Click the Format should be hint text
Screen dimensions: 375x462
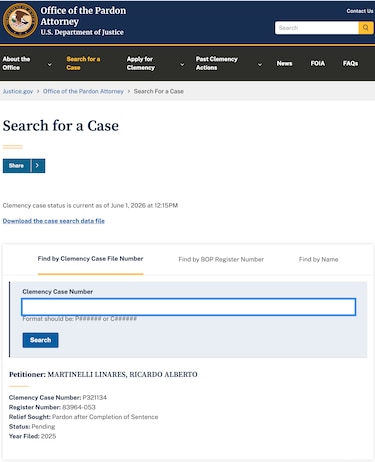pos(80,319)
